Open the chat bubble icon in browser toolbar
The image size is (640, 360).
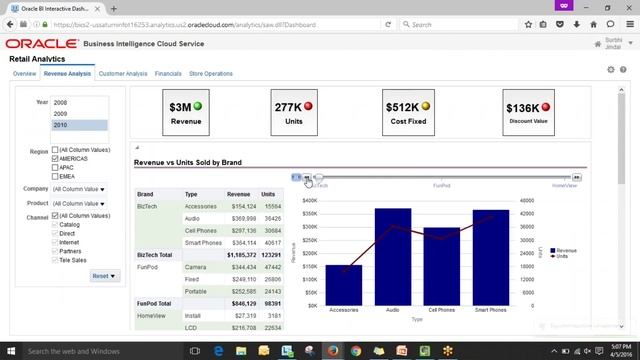click(610, 24)
